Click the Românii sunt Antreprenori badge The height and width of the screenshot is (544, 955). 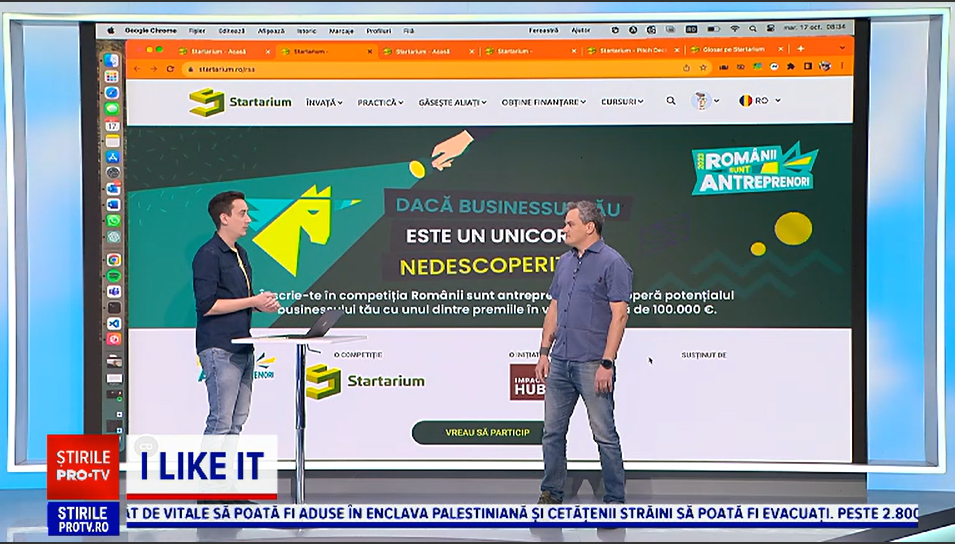point(755,169)
